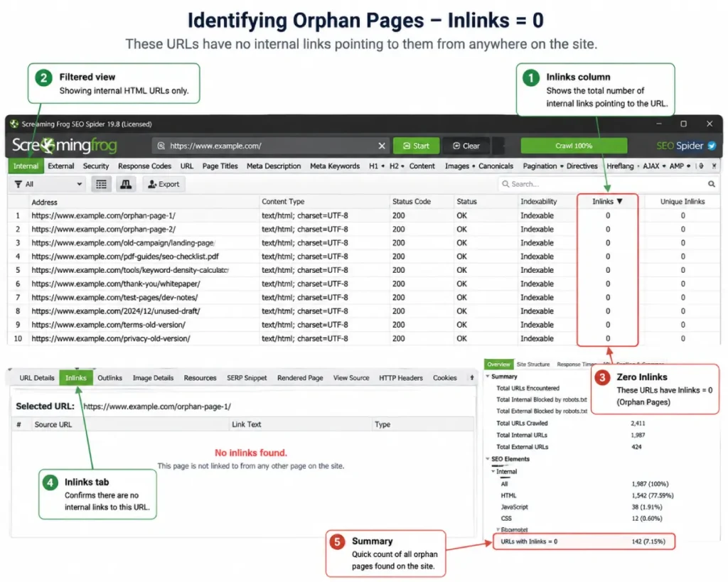
Task: Switch to the lower Inlinks tab
Action: tap(75, 378)
